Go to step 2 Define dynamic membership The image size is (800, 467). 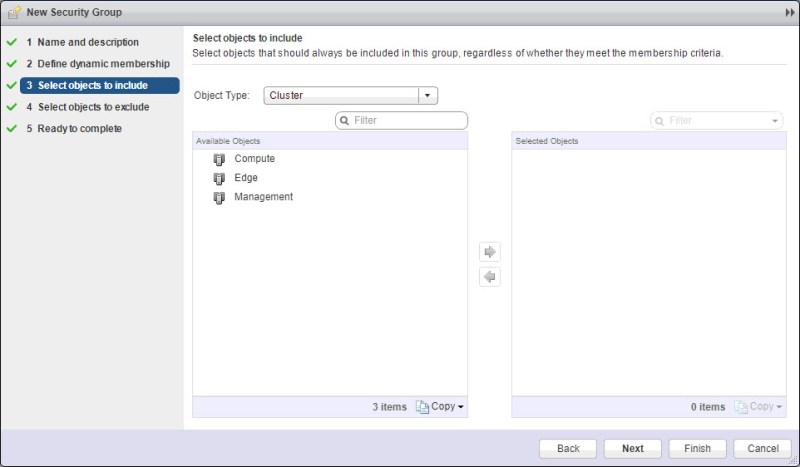pyautogui.click(x=98, y=64)
